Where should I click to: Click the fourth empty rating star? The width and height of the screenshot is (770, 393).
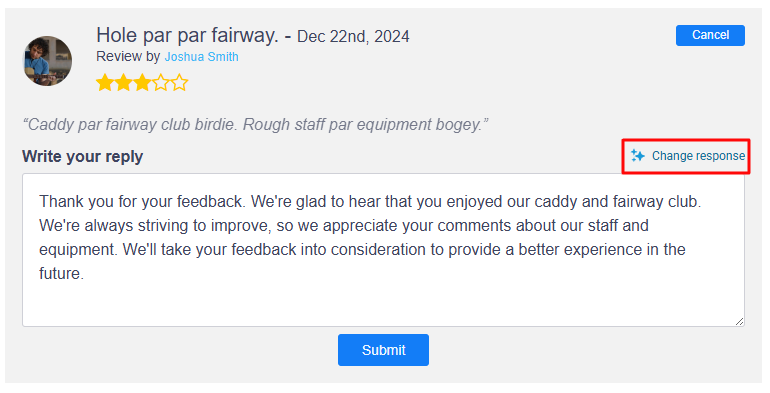[x=161, y=83]
